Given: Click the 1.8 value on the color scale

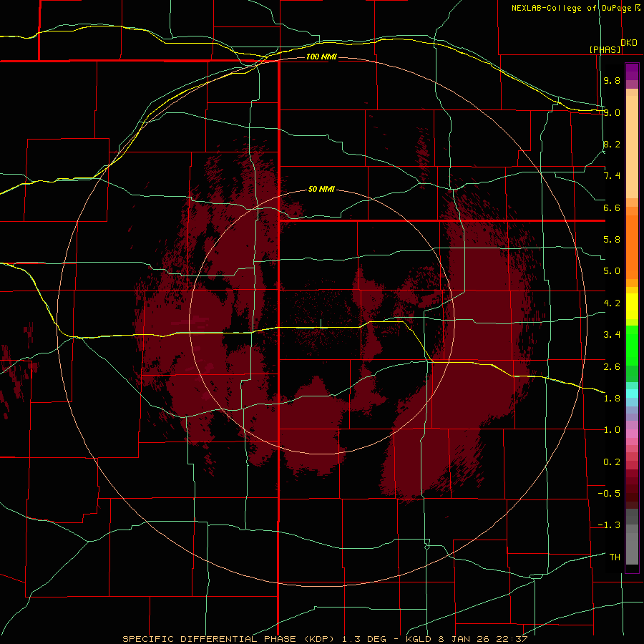Looking at the screenshot, I should 612,399.
